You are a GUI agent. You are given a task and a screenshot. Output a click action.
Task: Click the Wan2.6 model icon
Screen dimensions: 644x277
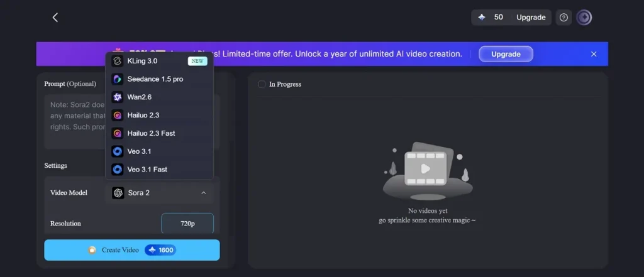(118, 97)
